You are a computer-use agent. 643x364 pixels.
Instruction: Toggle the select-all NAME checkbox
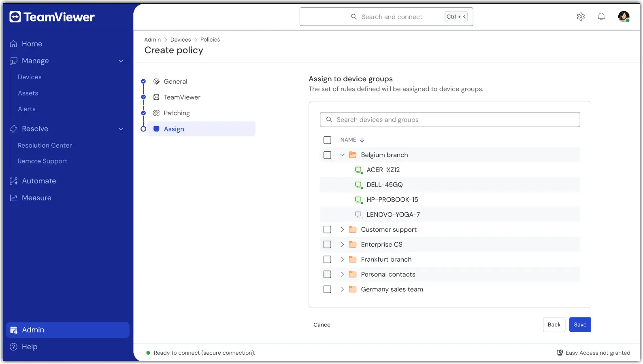[x=327, y=140]
